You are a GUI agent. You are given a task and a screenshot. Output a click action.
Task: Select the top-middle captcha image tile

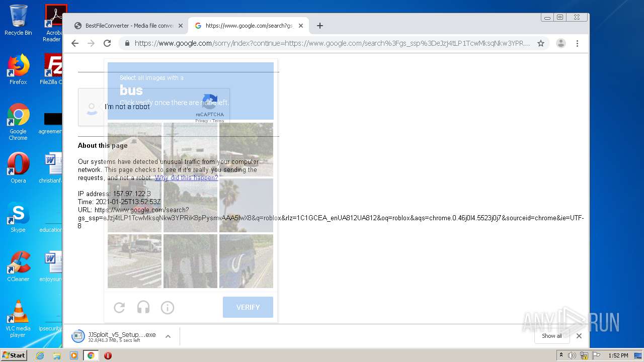click(190, 149)
